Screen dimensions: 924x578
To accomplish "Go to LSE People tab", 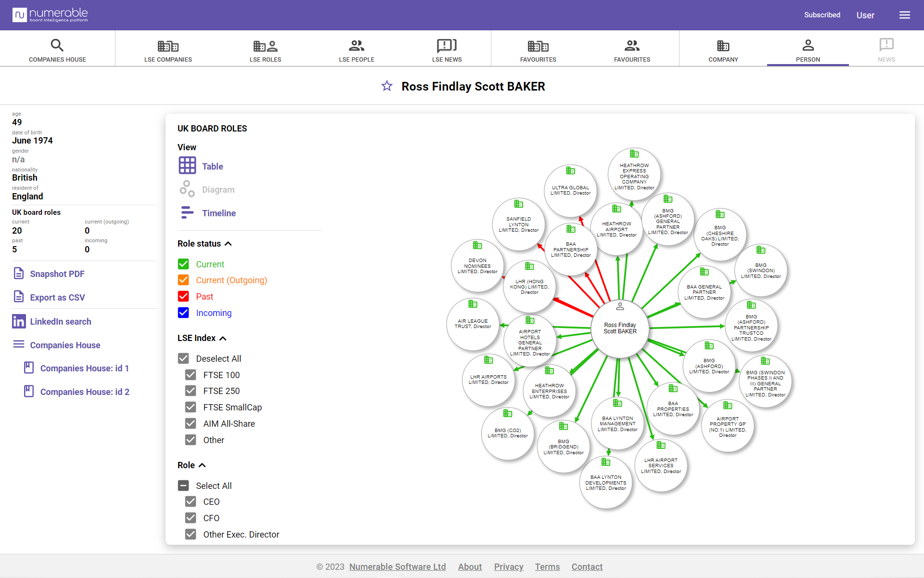I will pyautogui.click(x=357, y=50).
